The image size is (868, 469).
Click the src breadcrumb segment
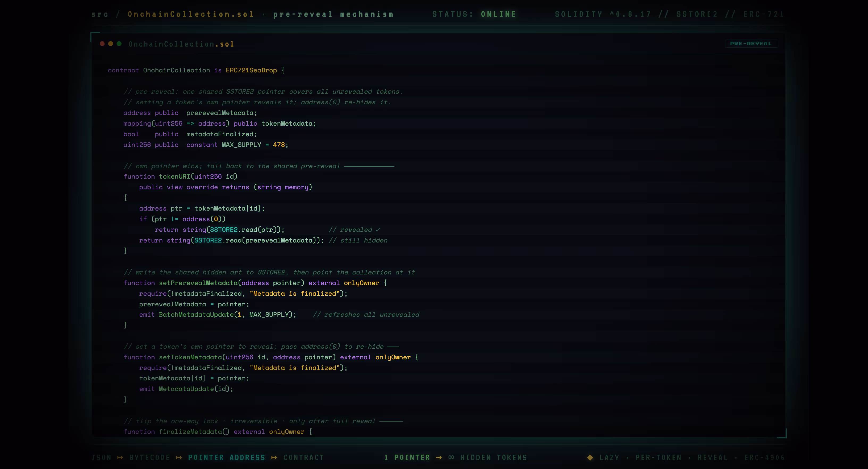pyautogui.click(x=100, y=14)
